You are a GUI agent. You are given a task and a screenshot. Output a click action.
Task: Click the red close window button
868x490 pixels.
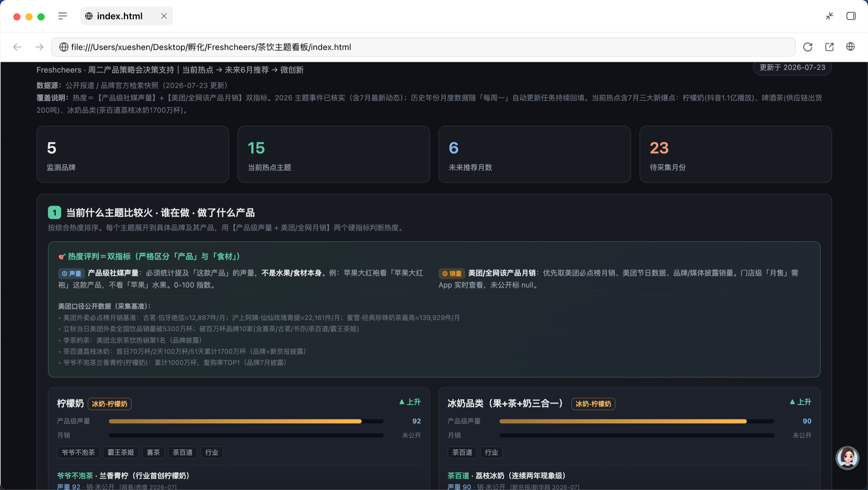pyautogui.click(x=17, y=17)
